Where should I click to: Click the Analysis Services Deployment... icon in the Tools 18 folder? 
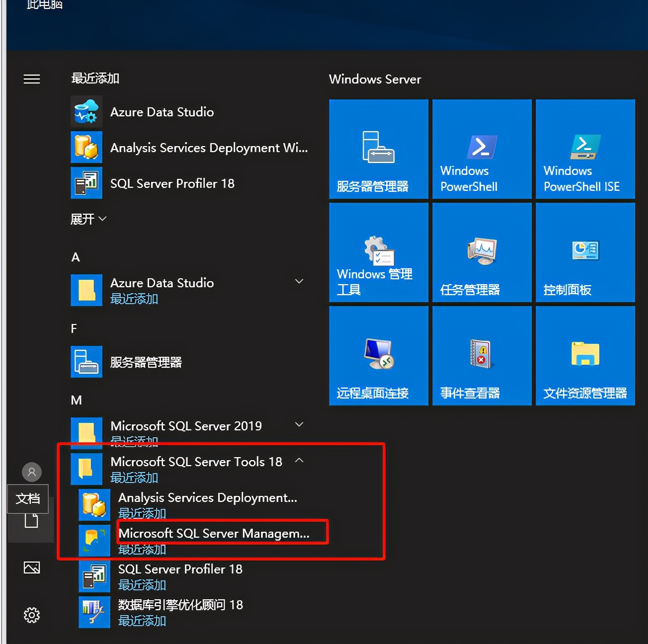click(x=94, y=504)
